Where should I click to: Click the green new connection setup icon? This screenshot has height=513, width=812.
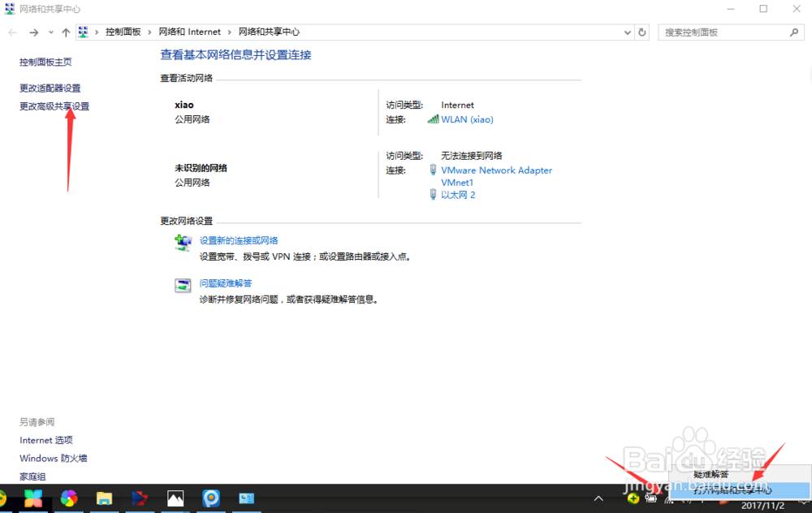(182, 241)
